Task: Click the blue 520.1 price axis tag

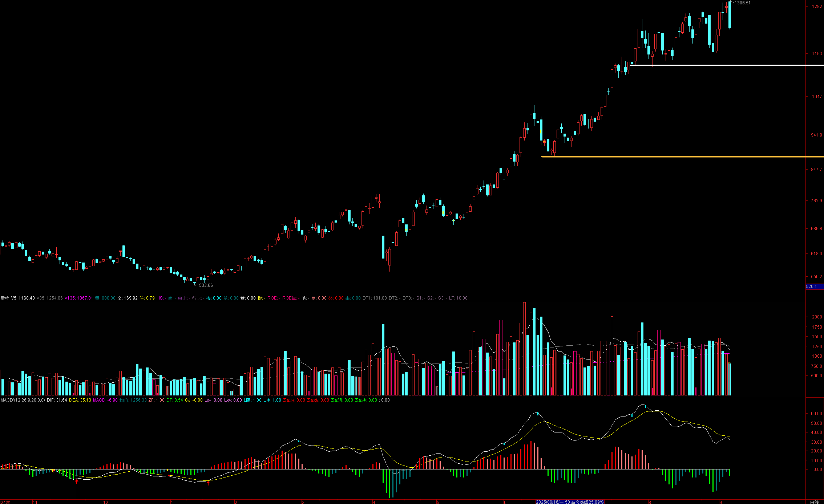Action: (815, 286)
